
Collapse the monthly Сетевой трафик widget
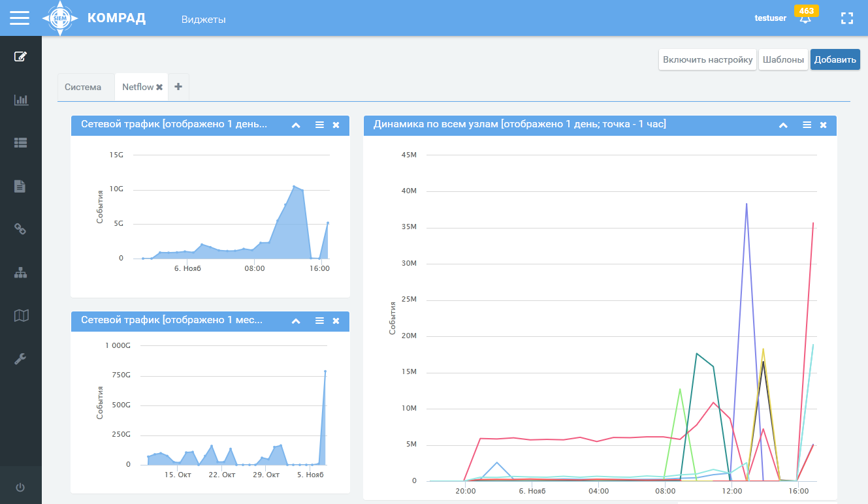click(296, 321)
